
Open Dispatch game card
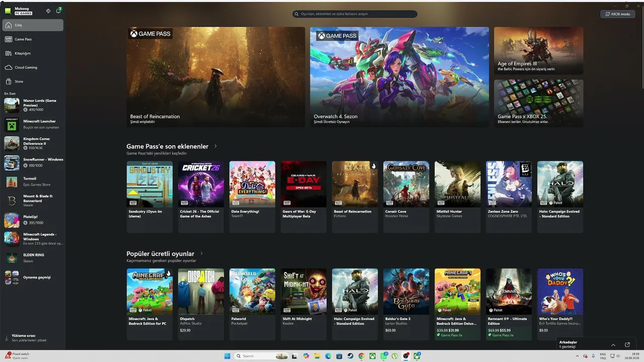click(x=201, y=304)
